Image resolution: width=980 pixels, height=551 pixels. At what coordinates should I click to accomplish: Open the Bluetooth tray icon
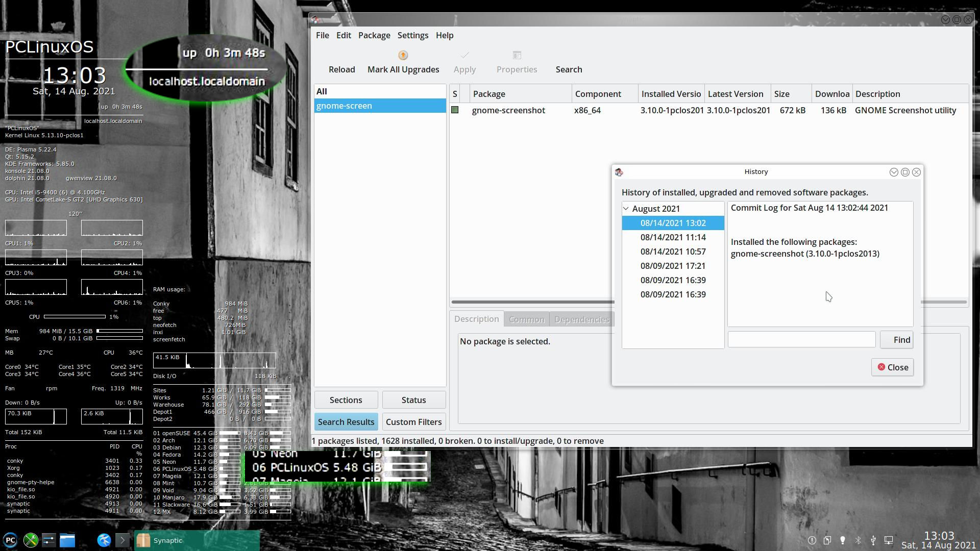coord(858,540)
